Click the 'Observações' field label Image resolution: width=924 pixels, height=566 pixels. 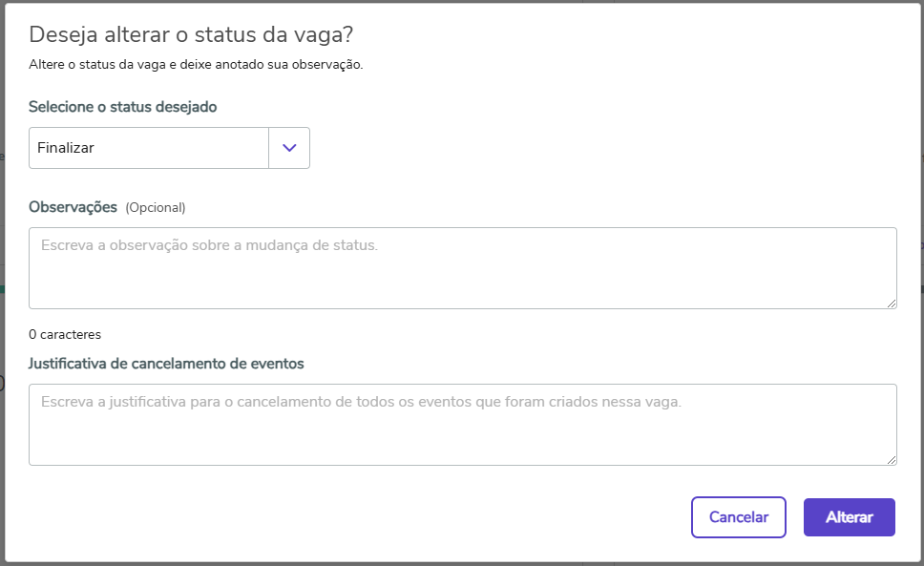click(73, 206)
